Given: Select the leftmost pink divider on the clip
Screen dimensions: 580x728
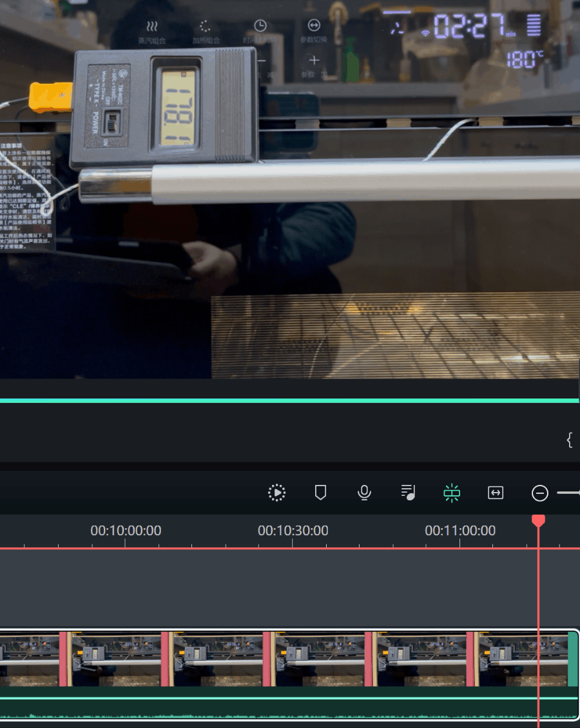Looking at the screenshot, I should pyautogui.click(x=63, y=658).
